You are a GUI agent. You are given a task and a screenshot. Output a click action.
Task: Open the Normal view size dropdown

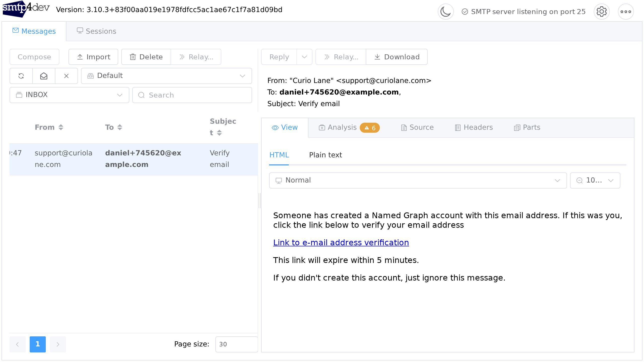tap(418, 180)
